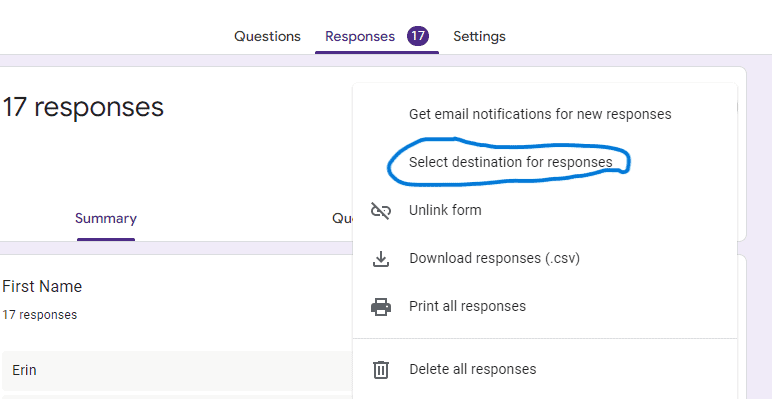This screenshot has height=399, width=772.
Task: Click the Erin response entry
Action: (x=177, y=370)
